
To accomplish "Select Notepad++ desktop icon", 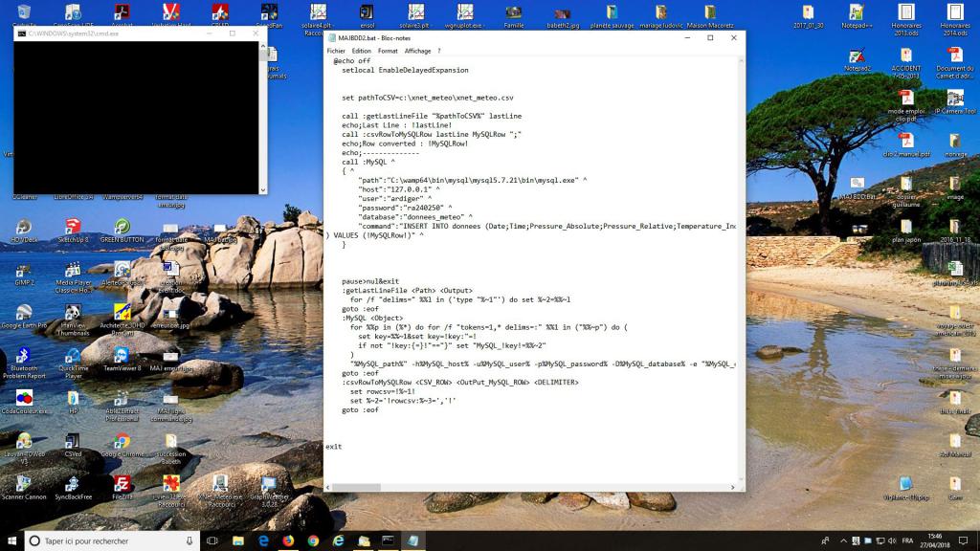I will tap(857, 16).
